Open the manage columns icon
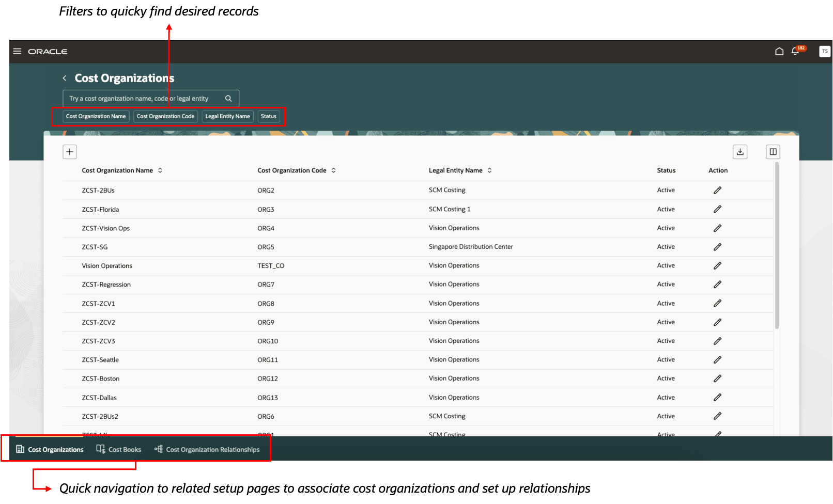The width and height of the screenshot is (833, 504). tap(773, 151)
